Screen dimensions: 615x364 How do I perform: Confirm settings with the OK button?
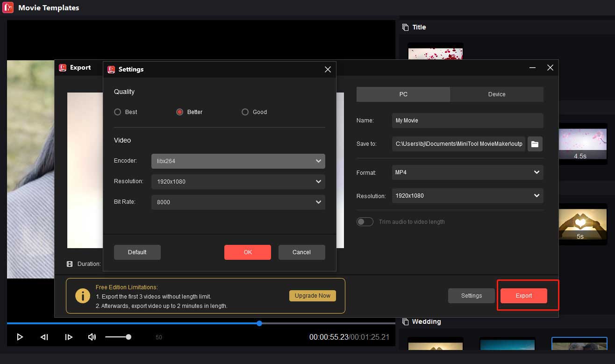point(248,252)
